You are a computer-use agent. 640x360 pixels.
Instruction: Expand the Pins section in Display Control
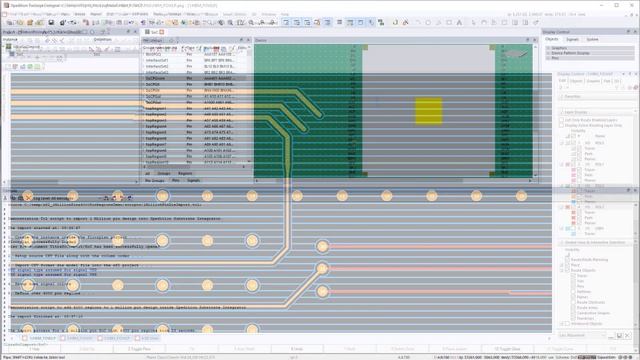coord(548,58)
